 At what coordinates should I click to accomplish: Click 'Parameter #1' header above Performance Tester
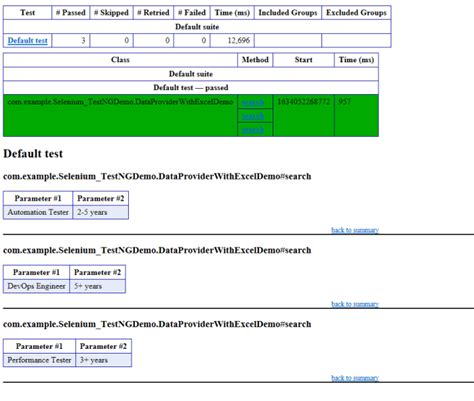click(x=39, y=346)
